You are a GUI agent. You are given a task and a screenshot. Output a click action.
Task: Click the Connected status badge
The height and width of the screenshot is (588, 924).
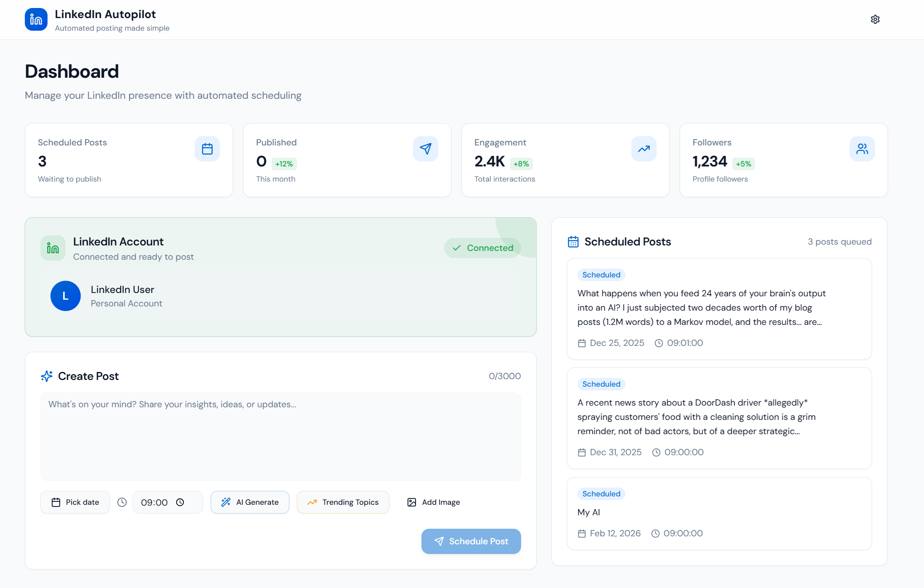click(x=482, y=248)
